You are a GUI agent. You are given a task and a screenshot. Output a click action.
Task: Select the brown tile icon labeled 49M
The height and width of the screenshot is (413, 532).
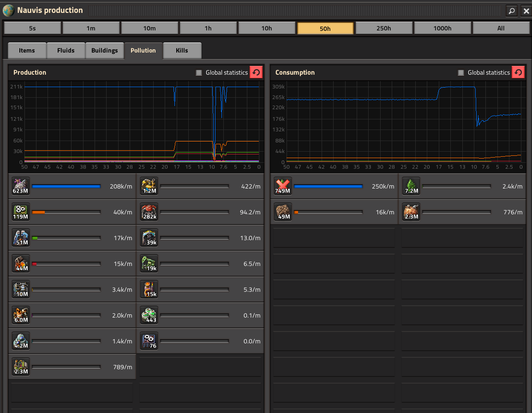pos(283,212)
